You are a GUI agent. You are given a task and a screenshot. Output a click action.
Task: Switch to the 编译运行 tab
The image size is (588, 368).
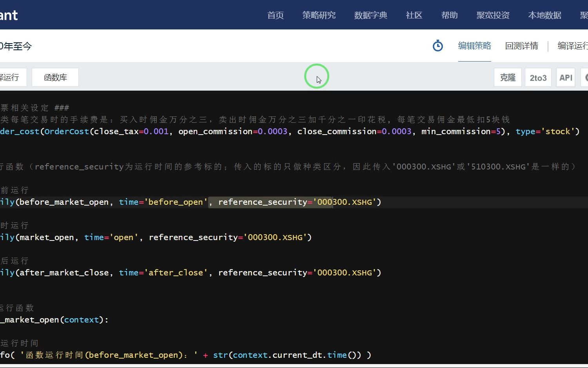click(573, 46)
